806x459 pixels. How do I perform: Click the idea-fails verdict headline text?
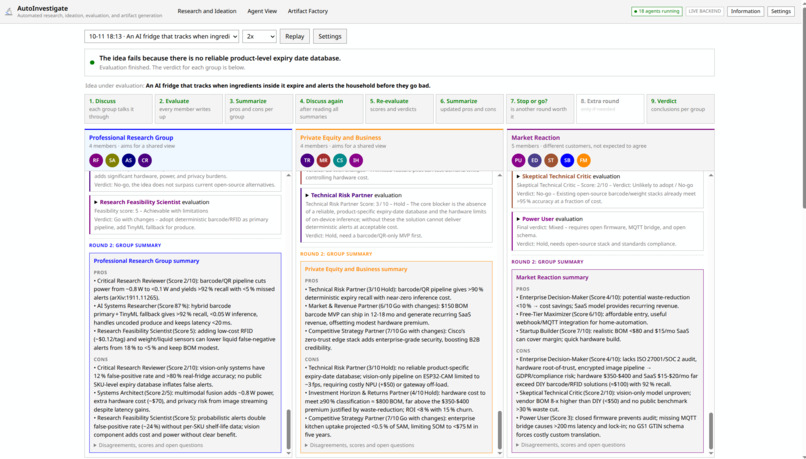[x=220, y=59]
